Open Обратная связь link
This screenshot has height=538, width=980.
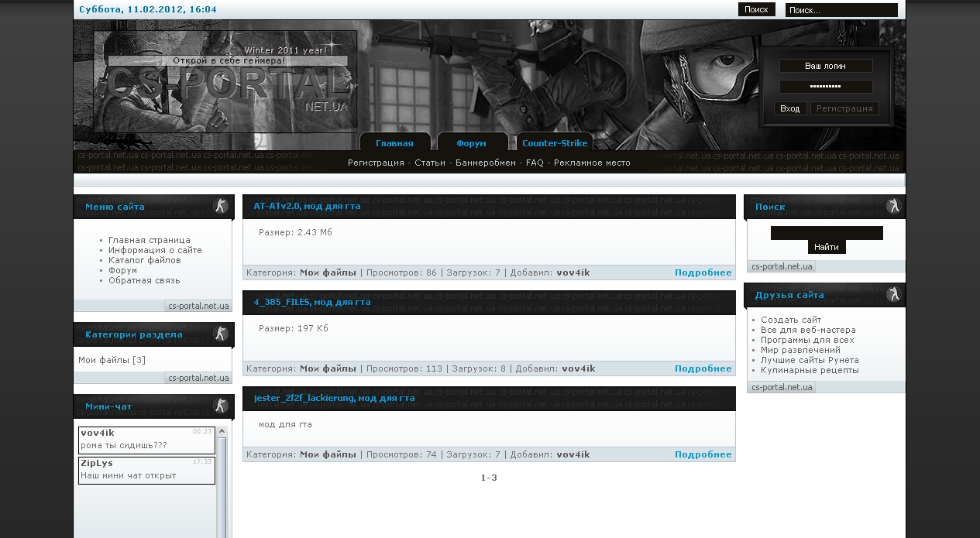pyautogui.click(x=144, y=280)
